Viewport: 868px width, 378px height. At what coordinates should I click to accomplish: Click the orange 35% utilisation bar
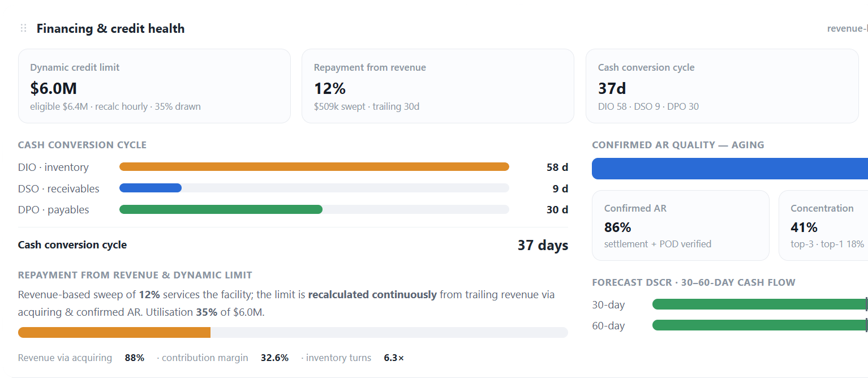coord(114,332)
